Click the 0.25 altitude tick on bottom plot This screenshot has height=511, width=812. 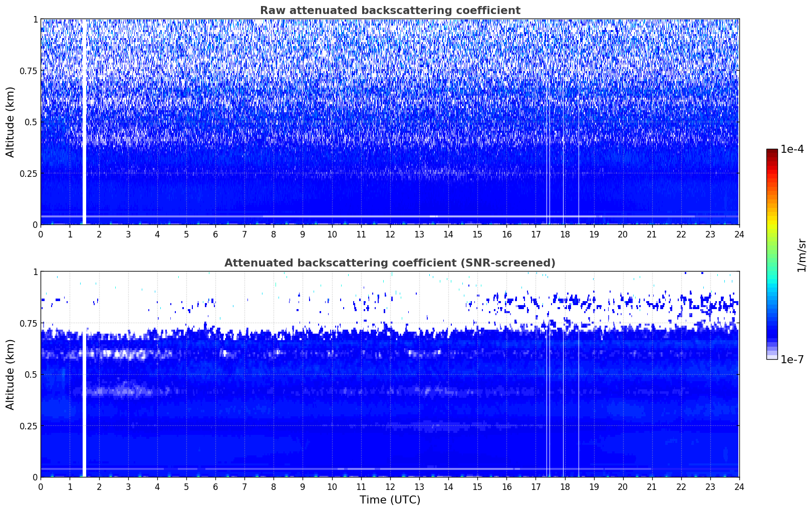click(x=29, y=426)
